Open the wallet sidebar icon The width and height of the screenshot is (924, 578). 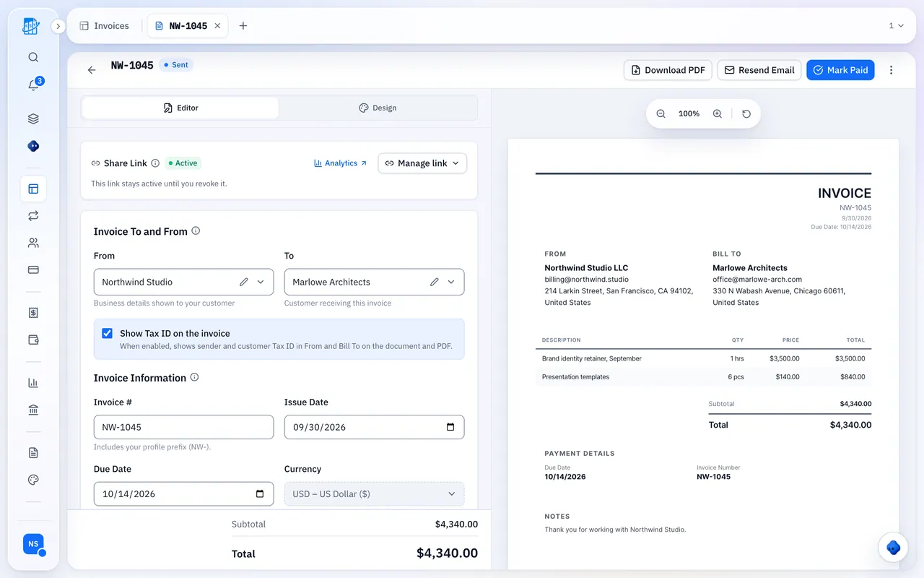pos(33,340)
